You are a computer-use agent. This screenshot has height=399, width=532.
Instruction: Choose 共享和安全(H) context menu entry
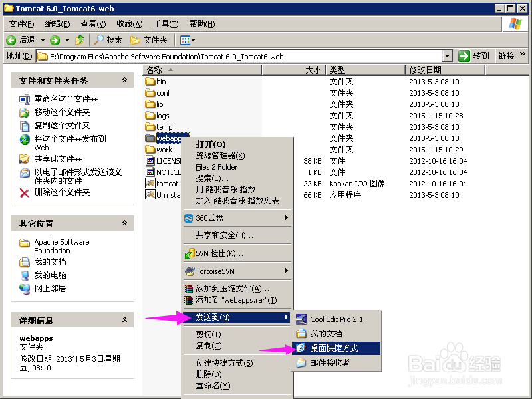point(237,235)
